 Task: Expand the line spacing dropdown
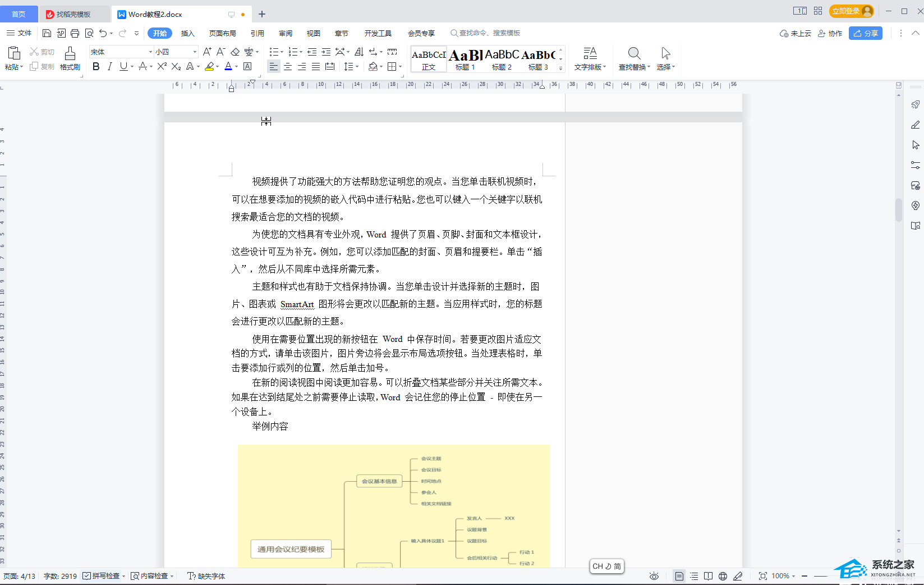[x=357, y=66]
